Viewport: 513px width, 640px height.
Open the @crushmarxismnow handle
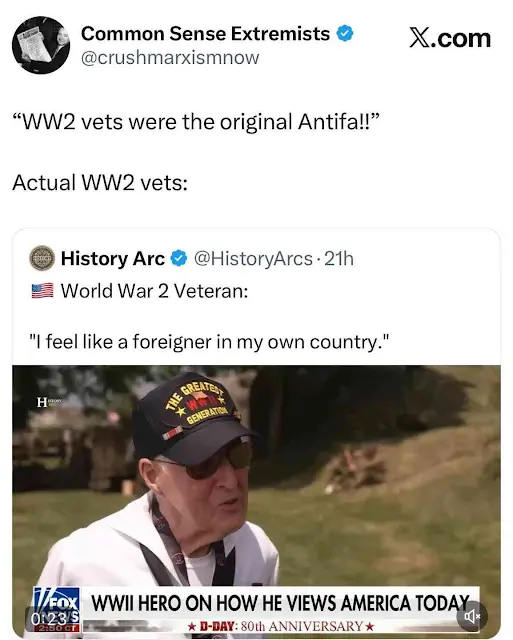[x=170, y=58]
